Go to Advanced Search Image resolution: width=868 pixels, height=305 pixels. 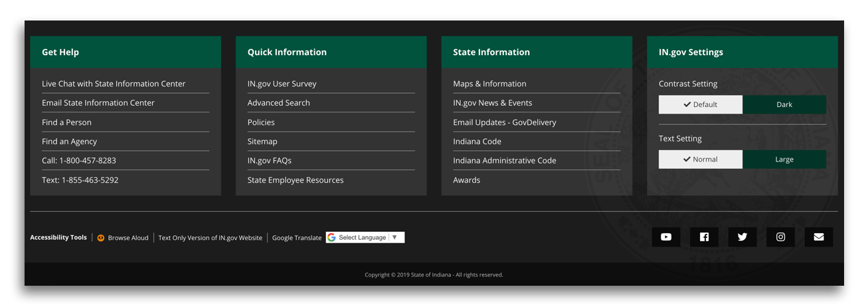coord(279,103)
